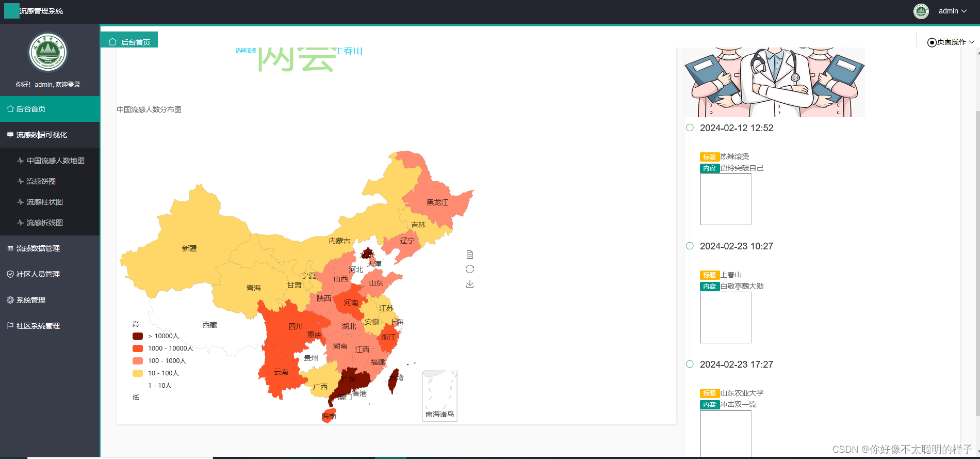The height and width of the screenshot is (459, 980).
Task: Click the 内容 tag beside 贾玲突破自己
Action: tap(710, 168)
